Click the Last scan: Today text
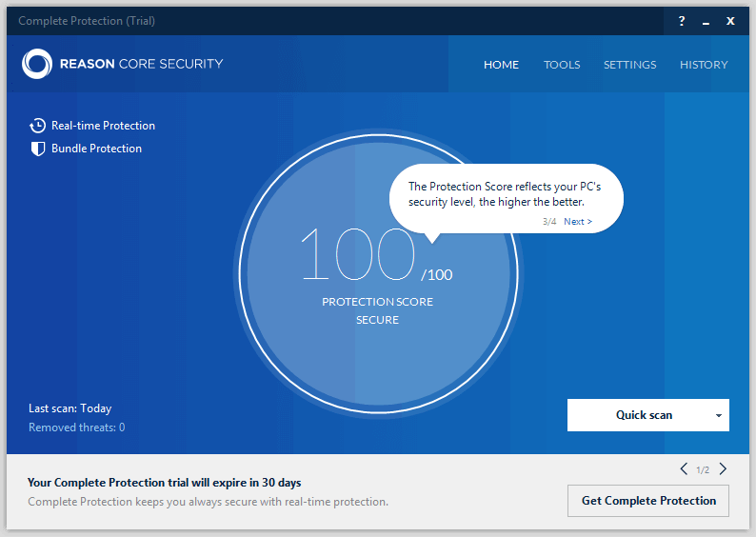Screen dimensions: 756x537 [70, 408]
